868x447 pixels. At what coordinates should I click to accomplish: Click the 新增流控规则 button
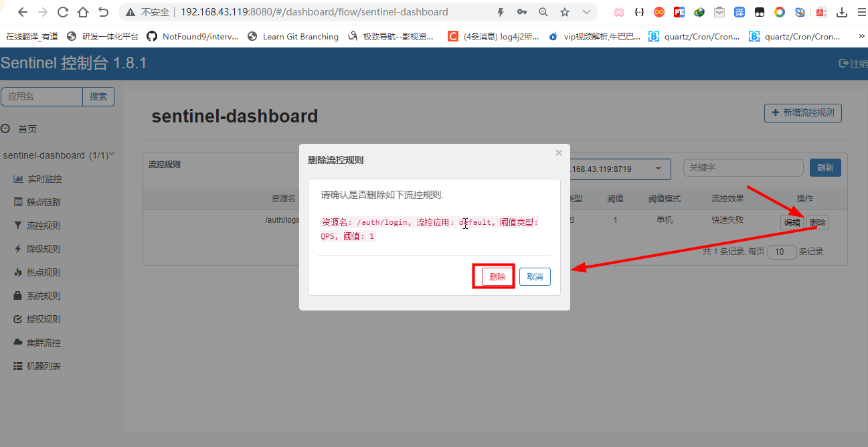tap(802, 112)
